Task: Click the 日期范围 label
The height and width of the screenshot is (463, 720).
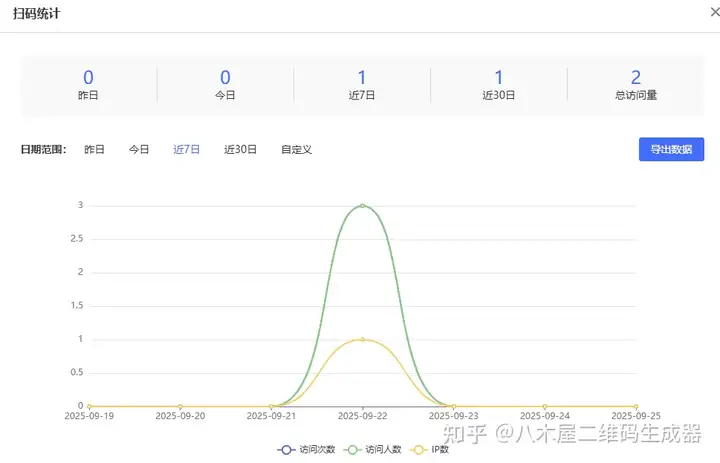Action: 43,149
